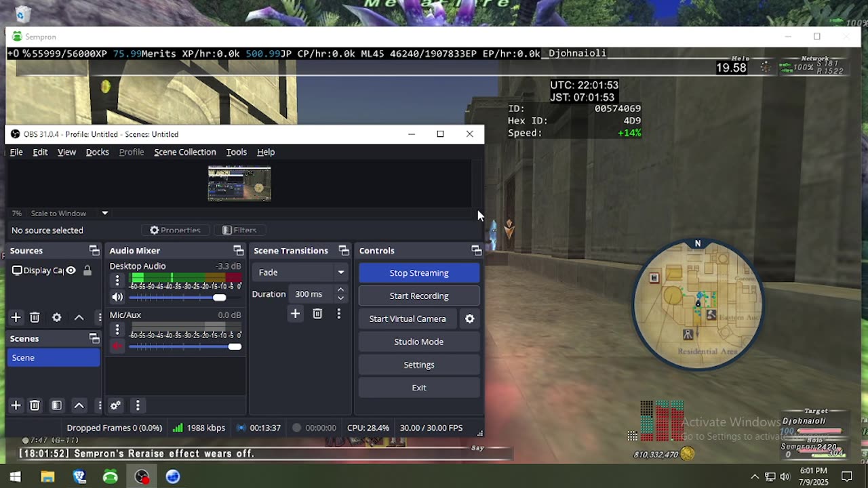Click Start Recording button
The image size is (868, 488).
(419, 296)
